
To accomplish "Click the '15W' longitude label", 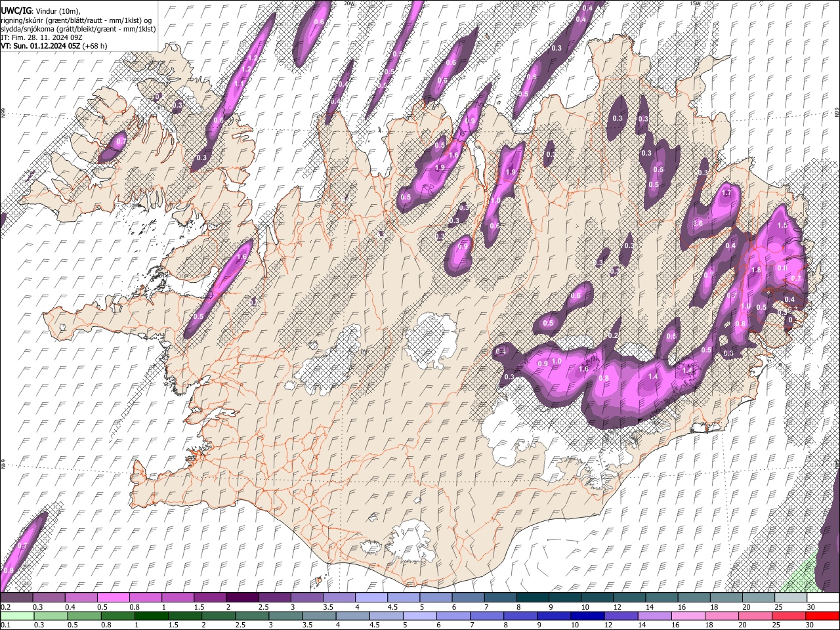I will tap(694, 3).
